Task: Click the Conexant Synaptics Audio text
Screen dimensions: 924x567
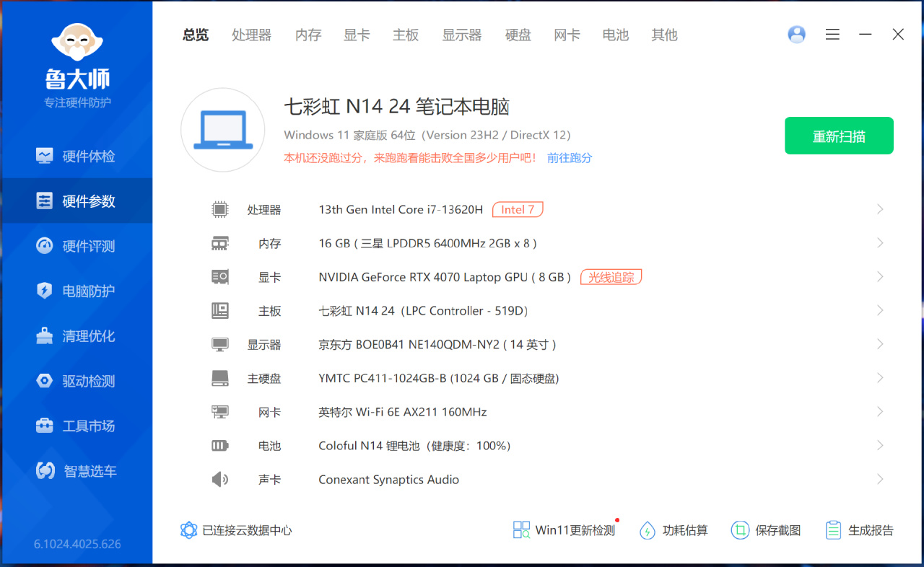Action: pyautogui.click(x=389, y=480)
